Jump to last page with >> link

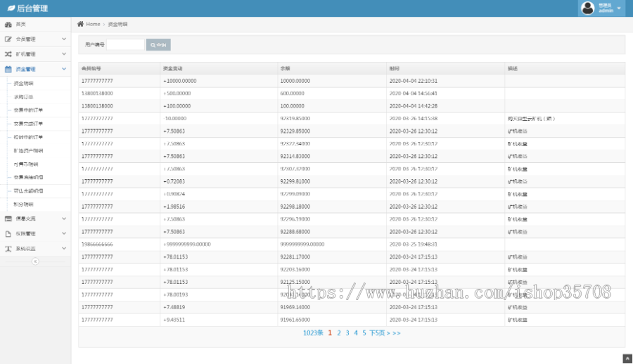pos(396,333)
